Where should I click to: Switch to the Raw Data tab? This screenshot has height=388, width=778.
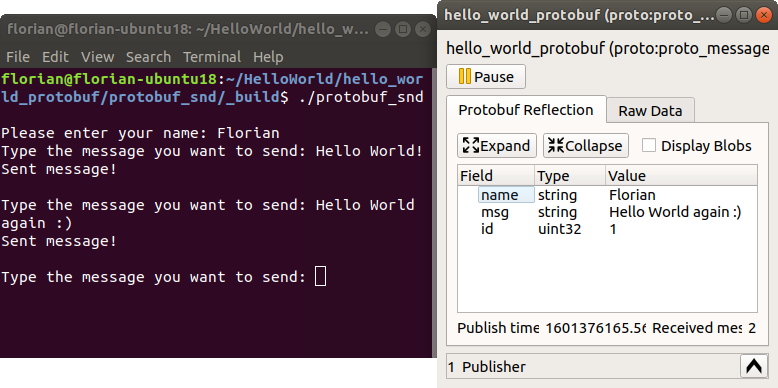pyautogui.click(x=650, y=111)
